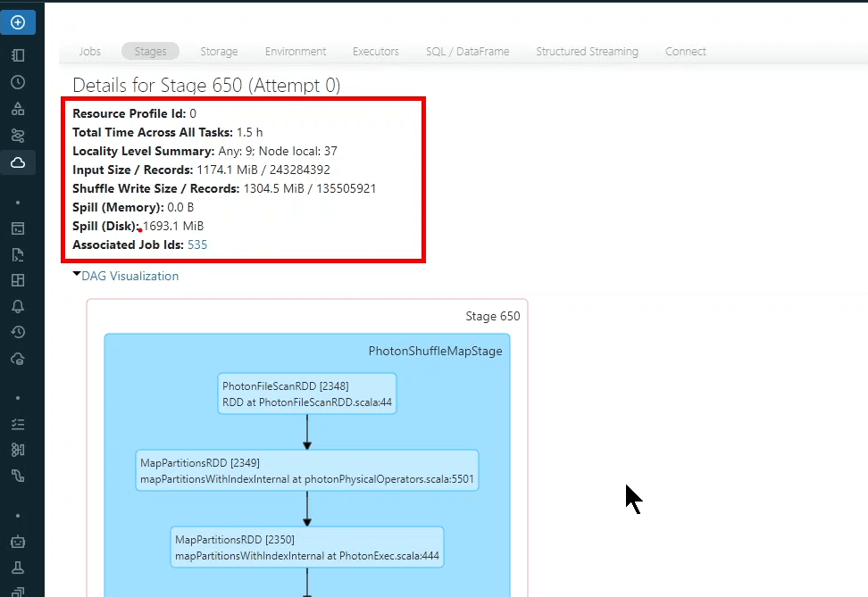Viewport: 868px width, 597px height.
Task: Open the SQL / DataFrame tab
Action: click(x=467, y=52)
